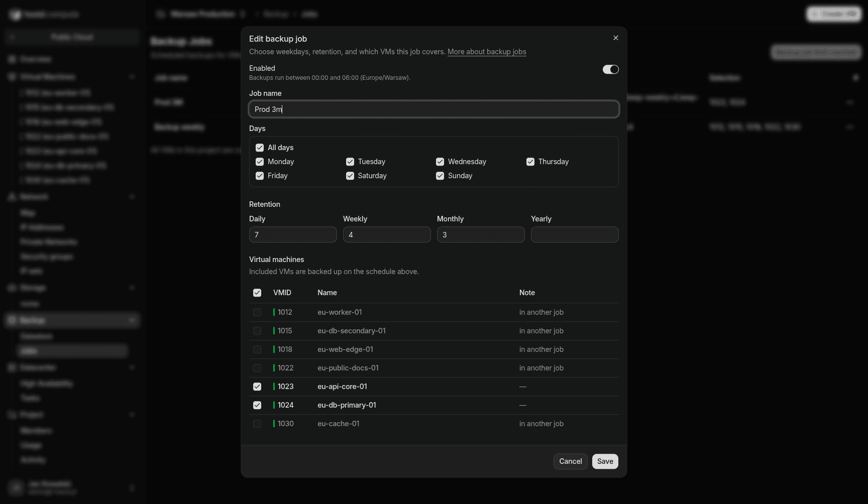Screen dimensions: 868x504
Task: Tick the checkbox for eu-cache-01
Action: [x=257, y=424]
